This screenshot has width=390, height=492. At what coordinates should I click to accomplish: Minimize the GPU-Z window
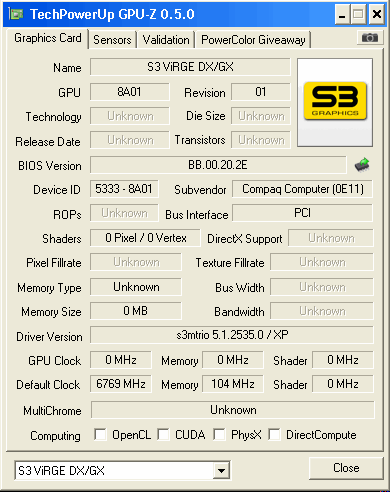coord(342,14)
